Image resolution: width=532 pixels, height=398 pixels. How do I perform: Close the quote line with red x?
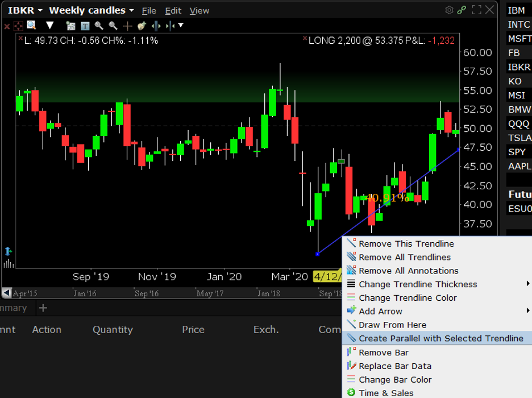coord(20,40)
